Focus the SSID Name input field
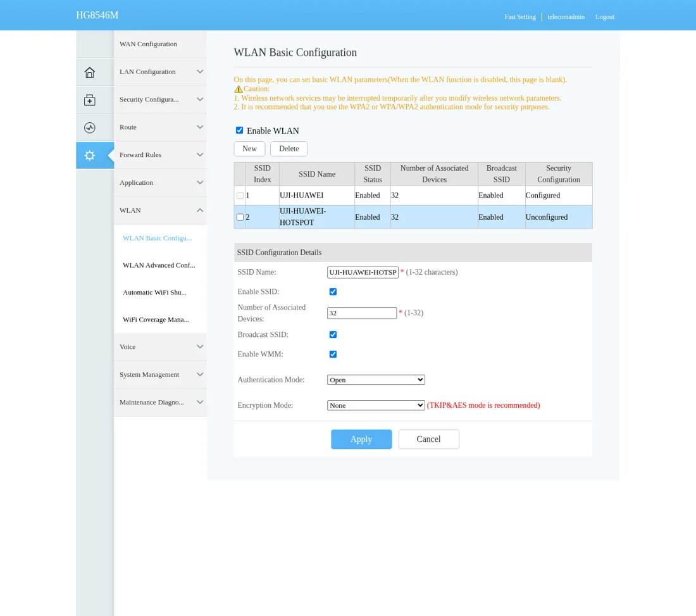 (x=363, y=272)
